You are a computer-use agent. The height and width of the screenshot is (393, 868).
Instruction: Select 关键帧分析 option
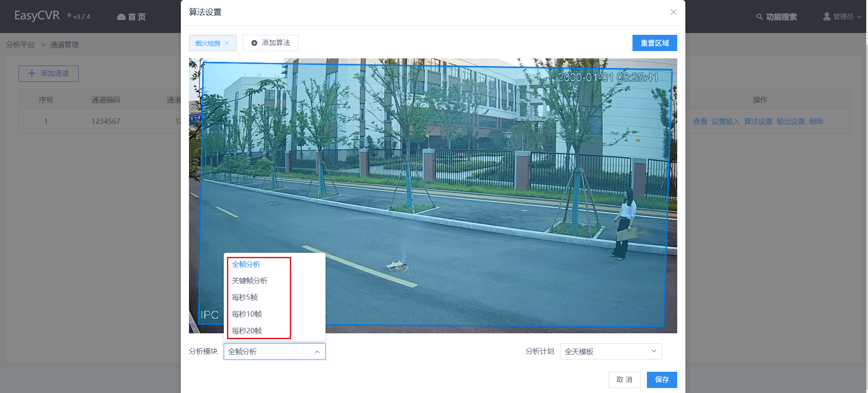250,281
